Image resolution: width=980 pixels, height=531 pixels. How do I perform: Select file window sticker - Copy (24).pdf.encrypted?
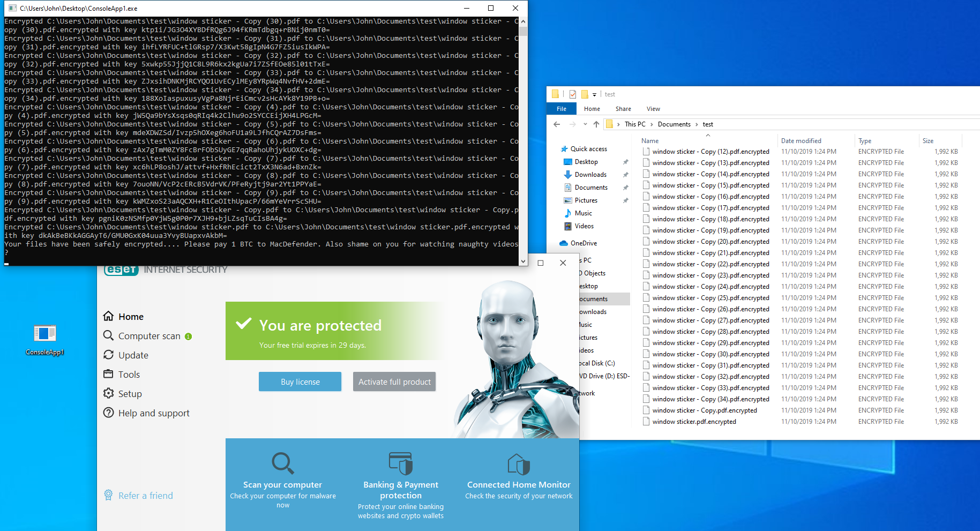(710, 287)
